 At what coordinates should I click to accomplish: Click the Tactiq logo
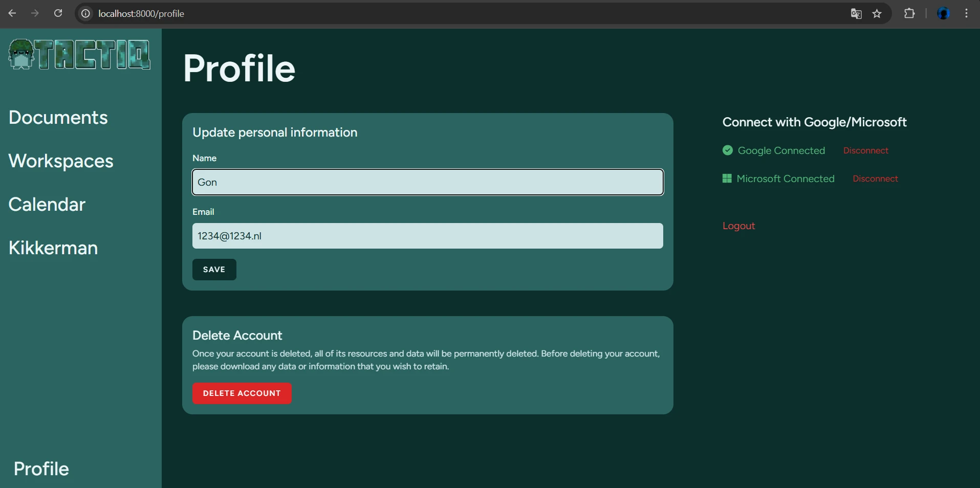[x=79, y=54]
